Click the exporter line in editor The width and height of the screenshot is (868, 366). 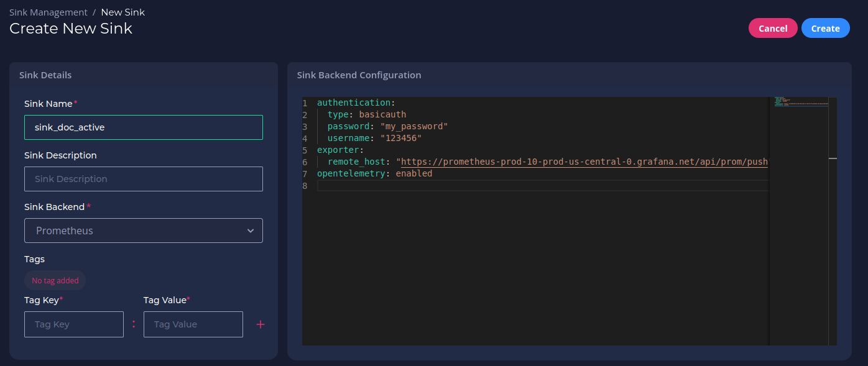340,150
